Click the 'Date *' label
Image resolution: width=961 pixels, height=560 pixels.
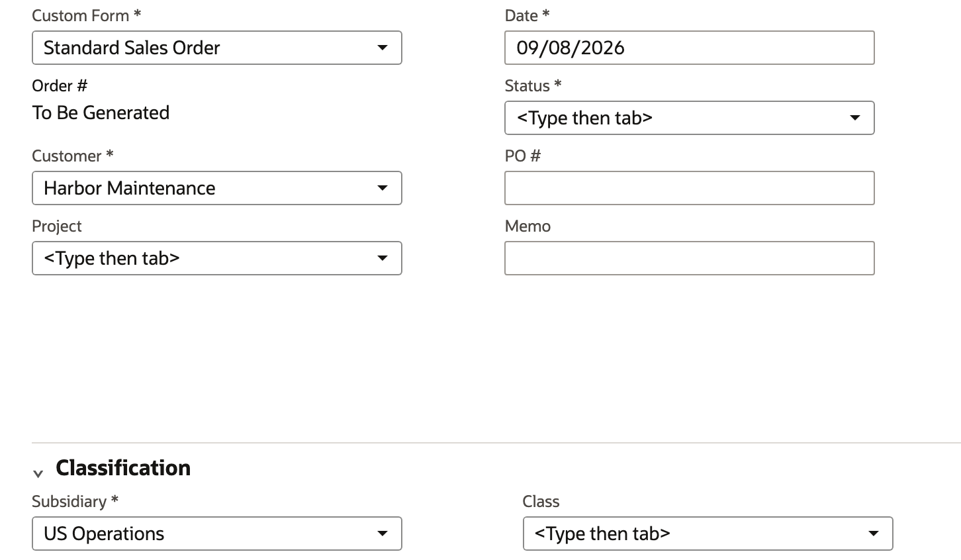(x=527, y=16)
